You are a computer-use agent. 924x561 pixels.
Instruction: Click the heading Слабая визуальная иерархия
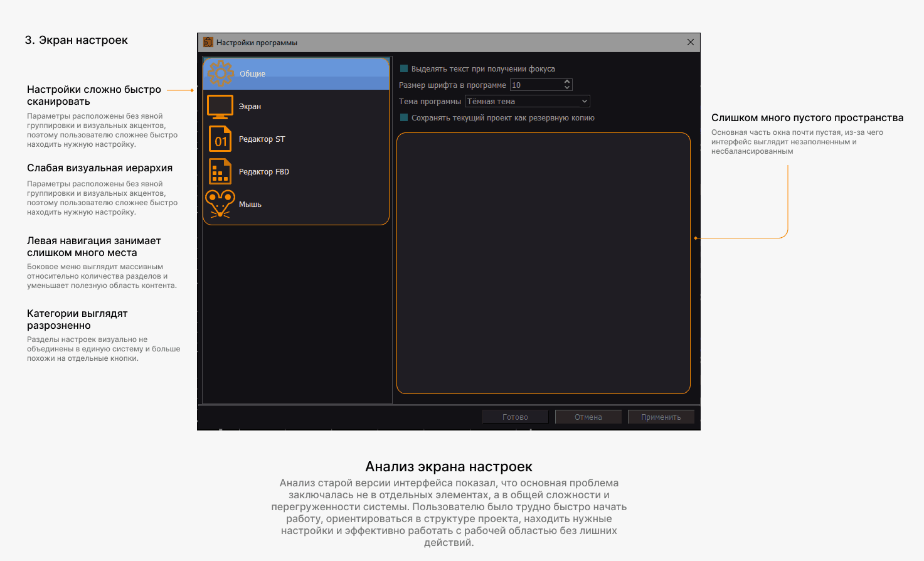coord(100,168)
